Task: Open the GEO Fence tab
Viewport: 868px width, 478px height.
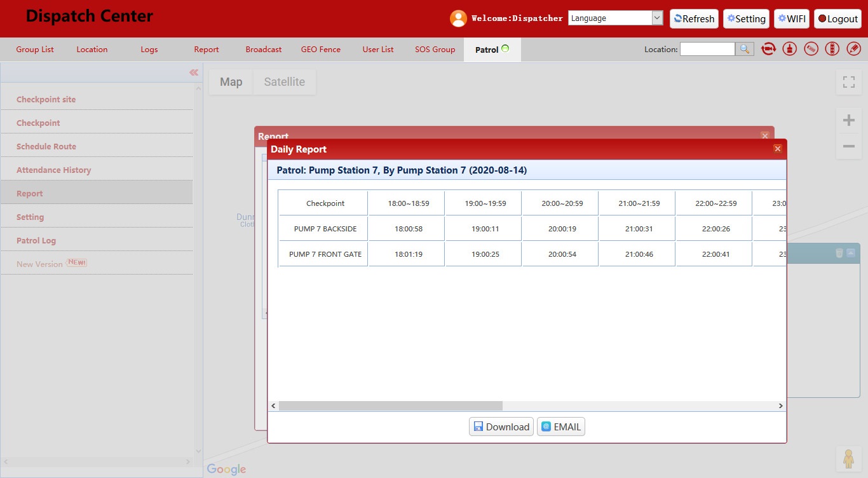Action: [320, 50]
